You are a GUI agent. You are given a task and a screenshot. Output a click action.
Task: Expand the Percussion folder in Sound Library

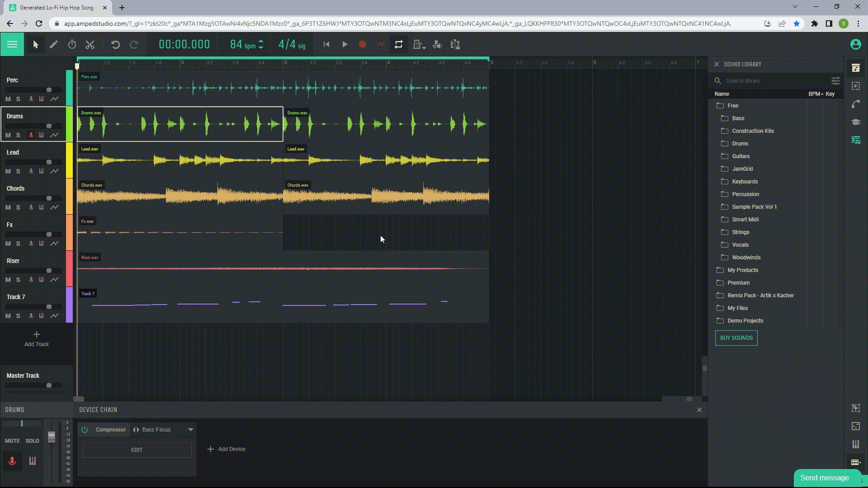pos(746,194)
